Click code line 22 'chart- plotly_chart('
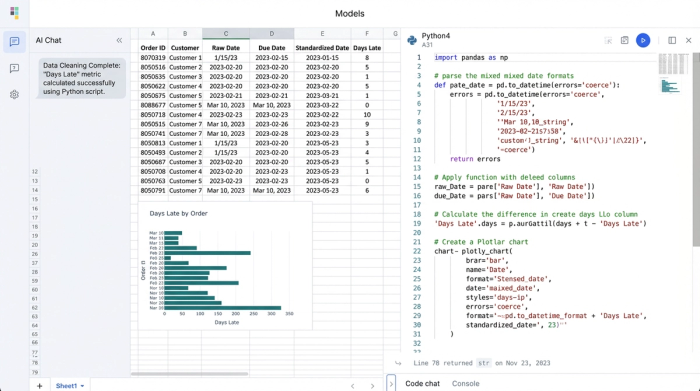Image resolution: width=700 pixels, height=391 pixels. 473,251
